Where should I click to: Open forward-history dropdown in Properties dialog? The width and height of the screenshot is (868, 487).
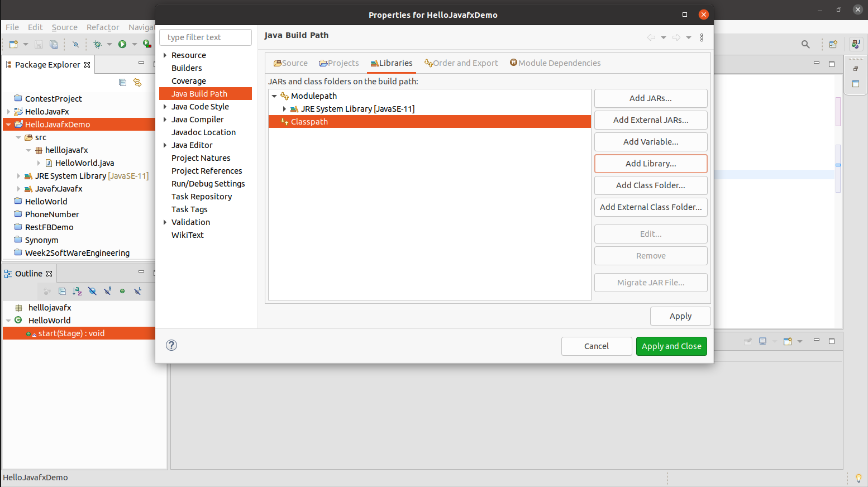tap(689, 37)
